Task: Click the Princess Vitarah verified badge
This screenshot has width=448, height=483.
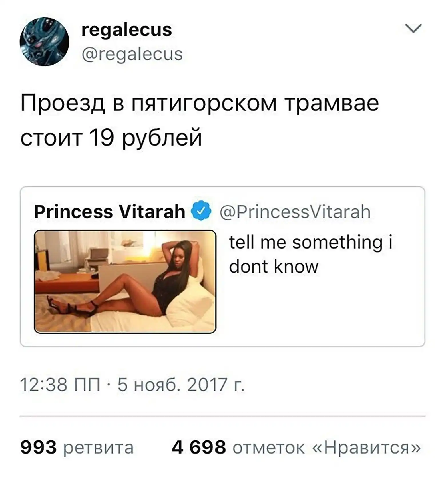Action: (x=201, y=211)
